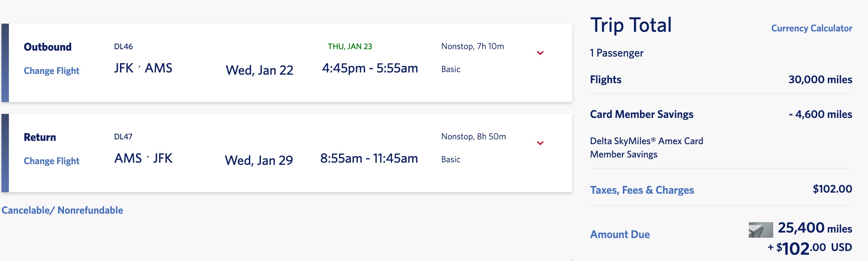Click the DL46 flight number
Viewport: 868px width, 261px height.
tap(123, 47)
